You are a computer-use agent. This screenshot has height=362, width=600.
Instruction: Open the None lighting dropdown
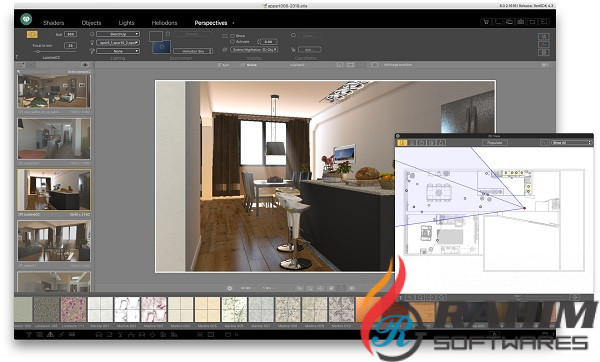pyautogui.click(x=118, y=51)
